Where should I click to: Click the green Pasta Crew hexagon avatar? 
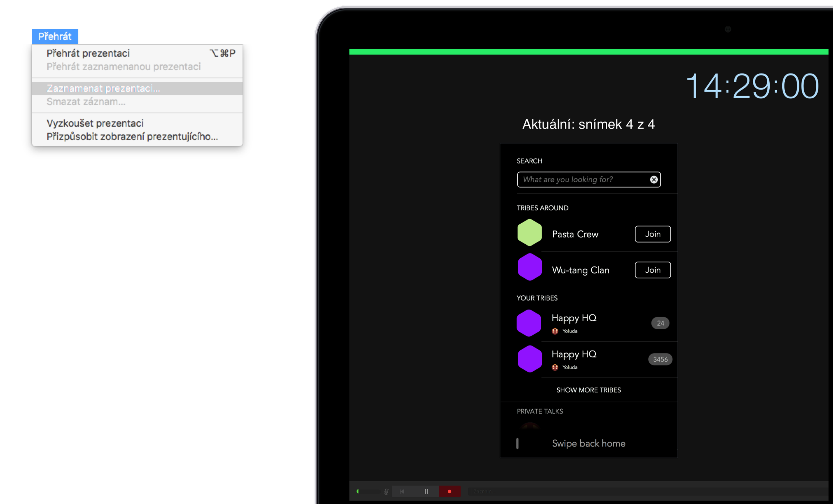(x=530, y=233)
